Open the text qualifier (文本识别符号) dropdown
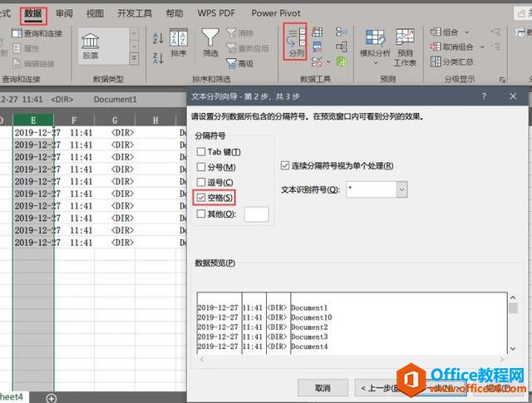 402,189
